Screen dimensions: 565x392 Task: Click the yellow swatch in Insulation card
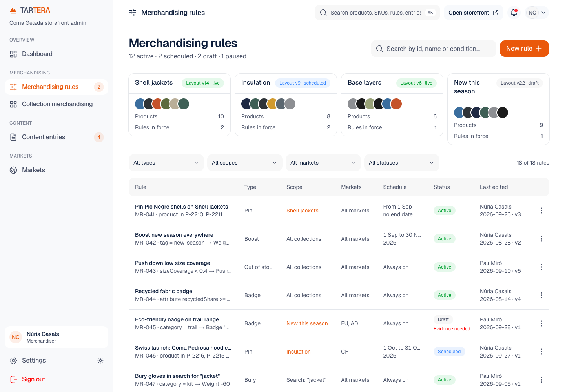(273, 104)
